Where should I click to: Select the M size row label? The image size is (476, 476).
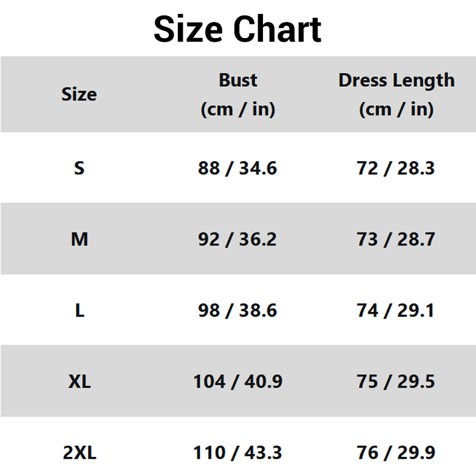80,239
